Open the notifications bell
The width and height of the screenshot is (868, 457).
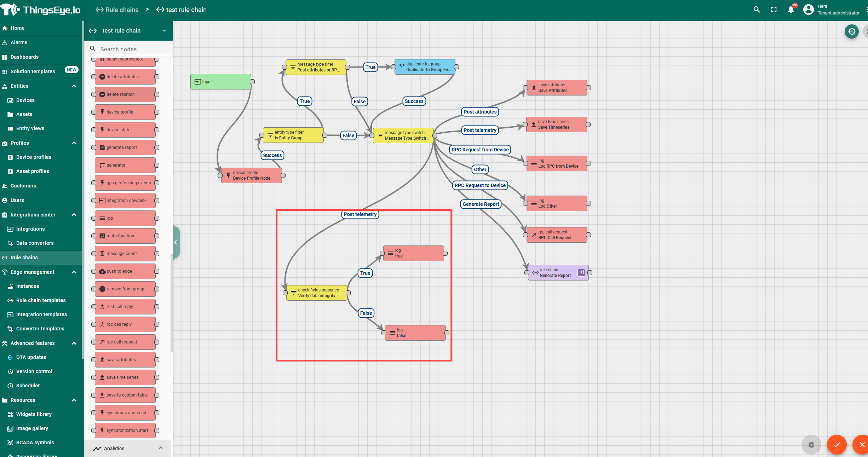[x=791, y=10]
